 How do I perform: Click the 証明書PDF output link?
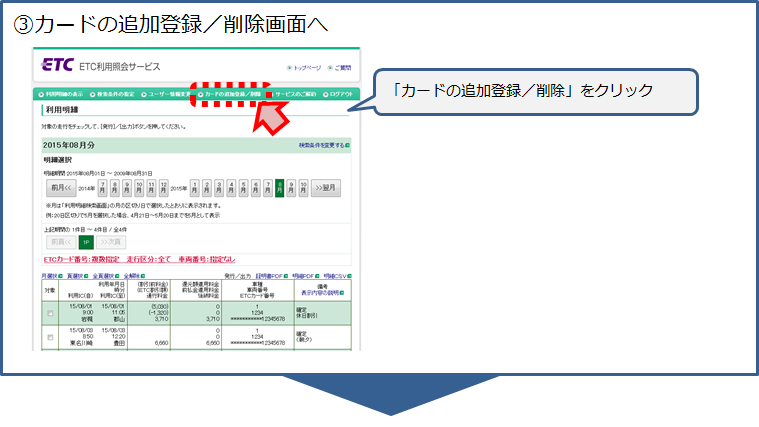pos(272,276)
